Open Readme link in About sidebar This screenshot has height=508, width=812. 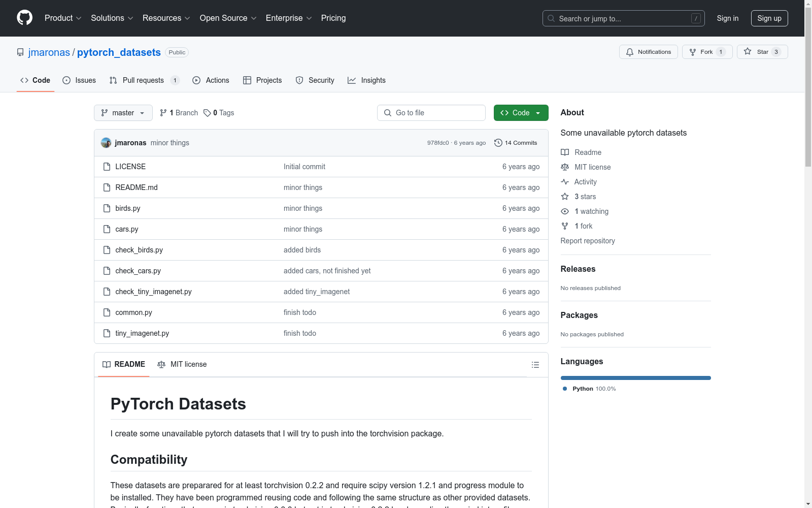point(581,152)
